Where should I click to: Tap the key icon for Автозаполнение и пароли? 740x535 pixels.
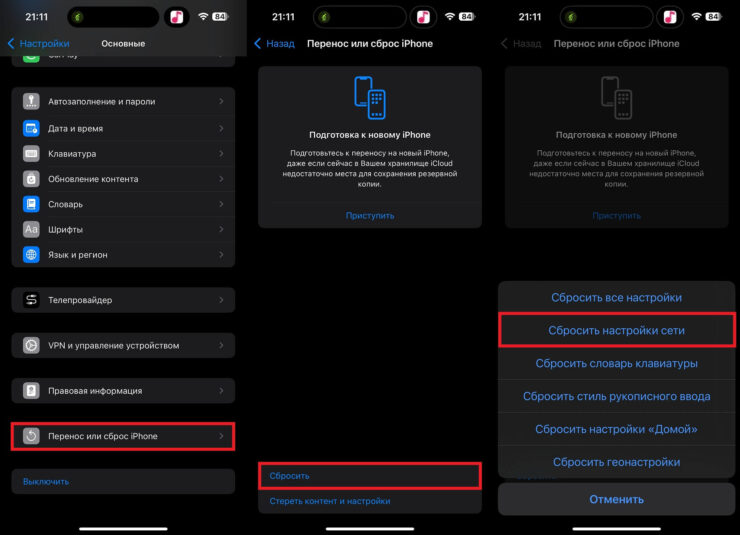31,102
